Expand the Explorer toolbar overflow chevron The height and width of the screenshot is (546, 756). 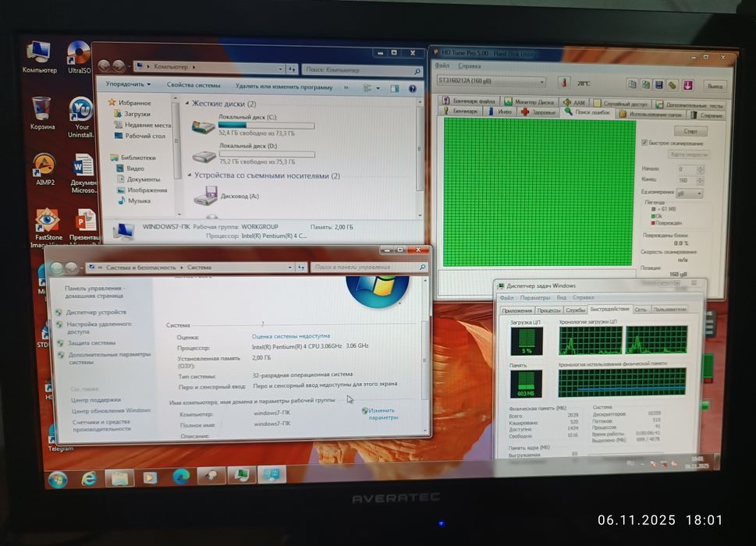tap(346, 87)
